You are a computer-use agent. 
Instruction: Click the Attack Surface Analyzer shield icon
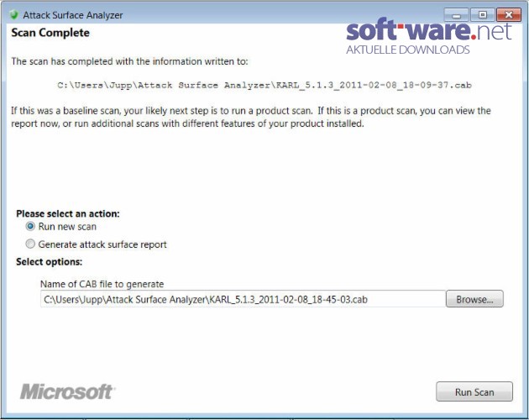[x=13, y=15]
